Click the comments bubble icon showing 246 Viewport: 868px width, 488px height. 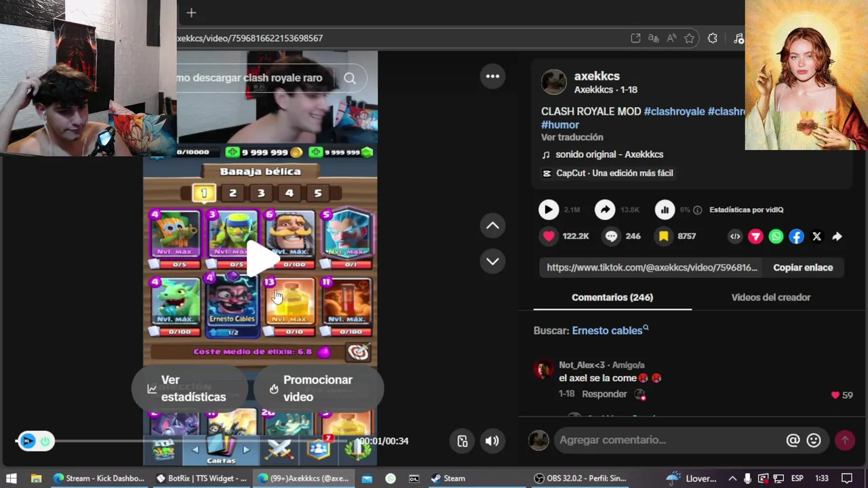pos(611,237)
